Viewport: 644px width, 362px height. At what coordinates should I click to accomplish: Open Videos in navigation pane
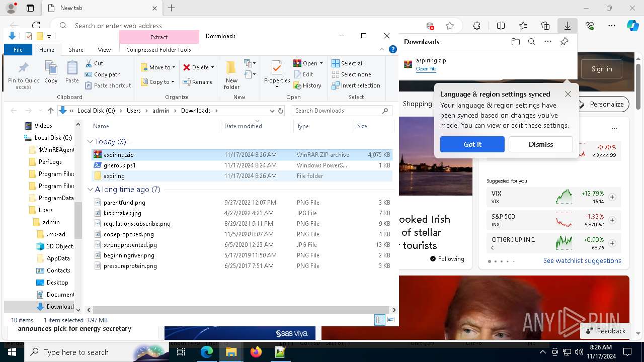43,126
